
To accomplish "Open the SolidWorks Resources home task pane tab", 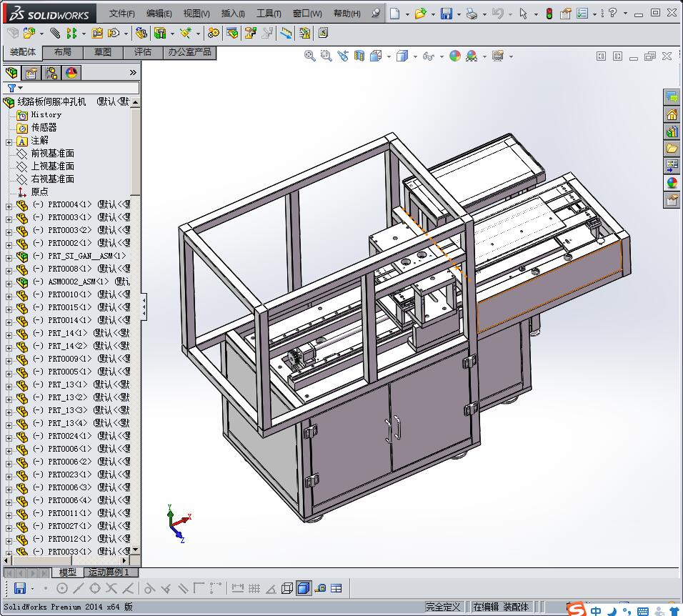I will 672,114.
